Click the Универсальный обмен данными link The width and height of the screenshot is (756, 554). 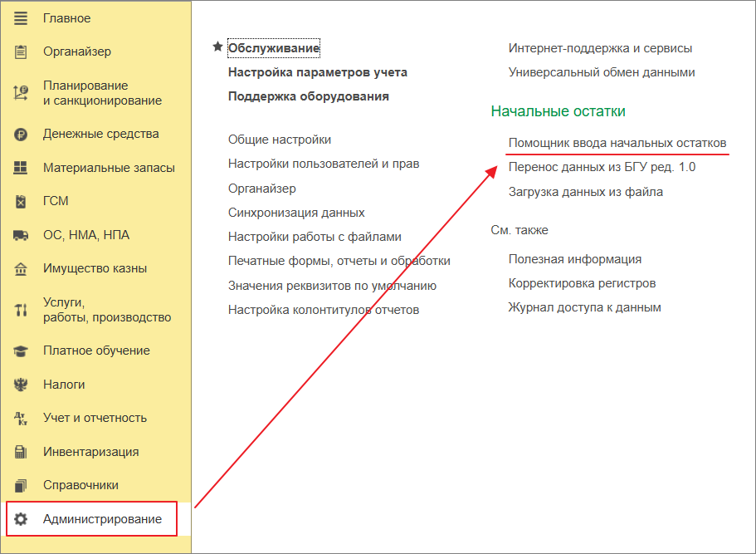[602, 71]
